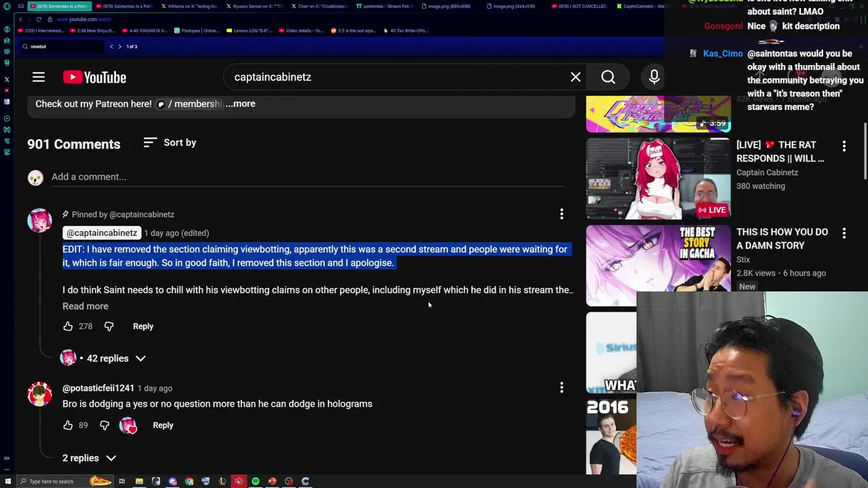The width and height of the screenshot is (868, 488).
Task: Open the @captaincabinetz link in 'Pinned by'
Action: coord(142,215)
